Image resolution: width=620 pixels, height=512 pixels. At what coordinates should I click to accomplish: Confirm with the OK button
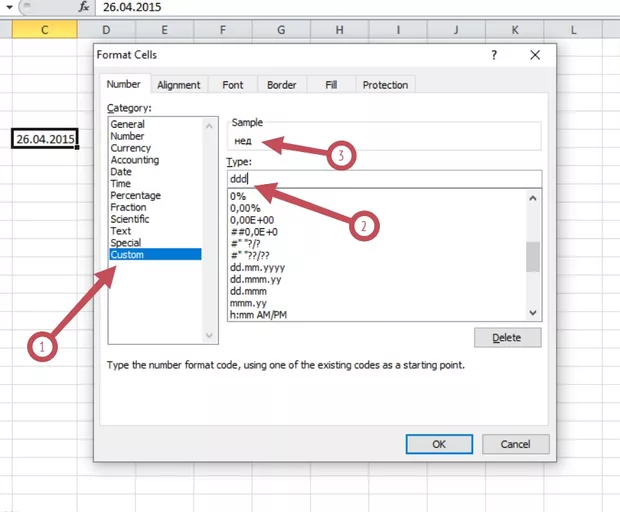[439, 444]
